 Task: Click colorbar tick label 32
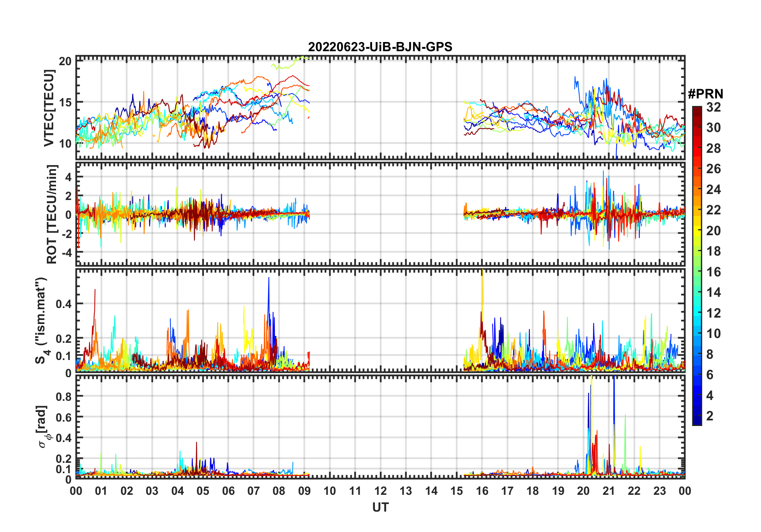click(x=713, y=107)
